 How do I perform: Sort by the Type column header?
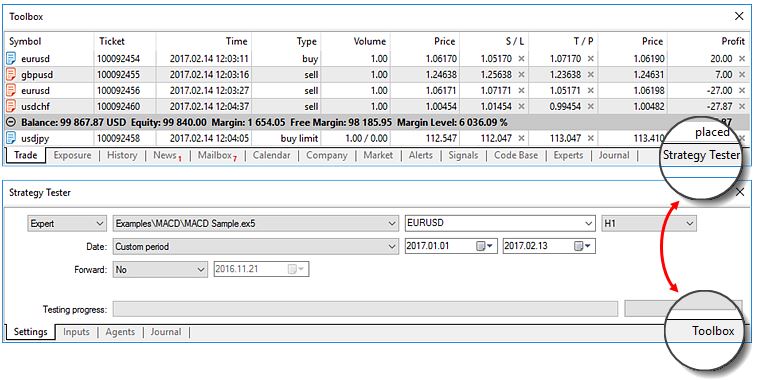286,42
